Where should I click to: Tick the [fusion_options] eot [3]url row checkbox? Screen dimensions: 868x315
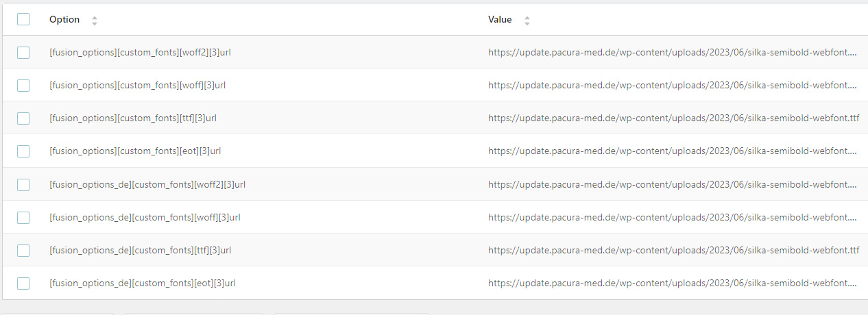point(23,151)
